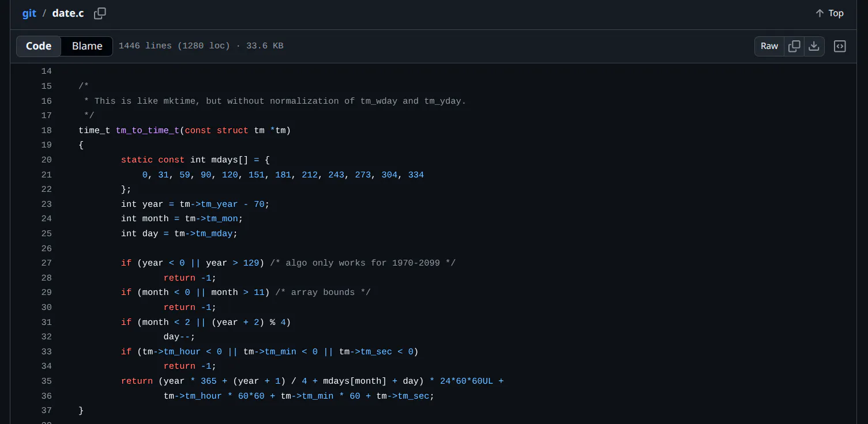Click line number 14
Viewport: 868px width, 424px height.
[x=46, y=71]
